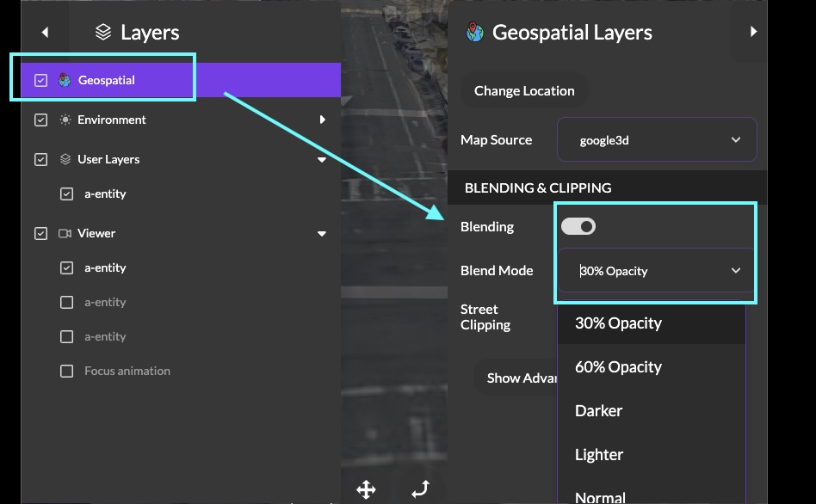Click the Viewer camera icon
The width and height of the screenshot is (816, 504).
(65, 233)
